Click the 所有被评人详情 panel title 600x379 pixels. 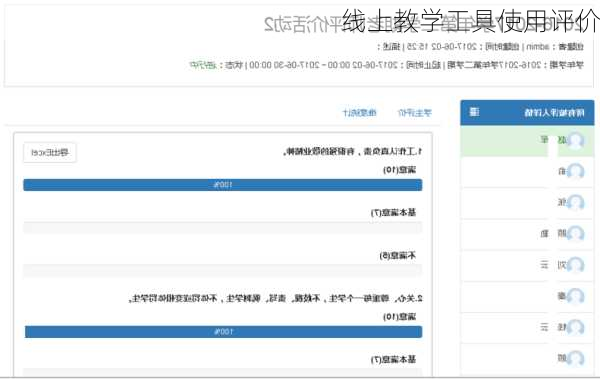click(554, 113)
